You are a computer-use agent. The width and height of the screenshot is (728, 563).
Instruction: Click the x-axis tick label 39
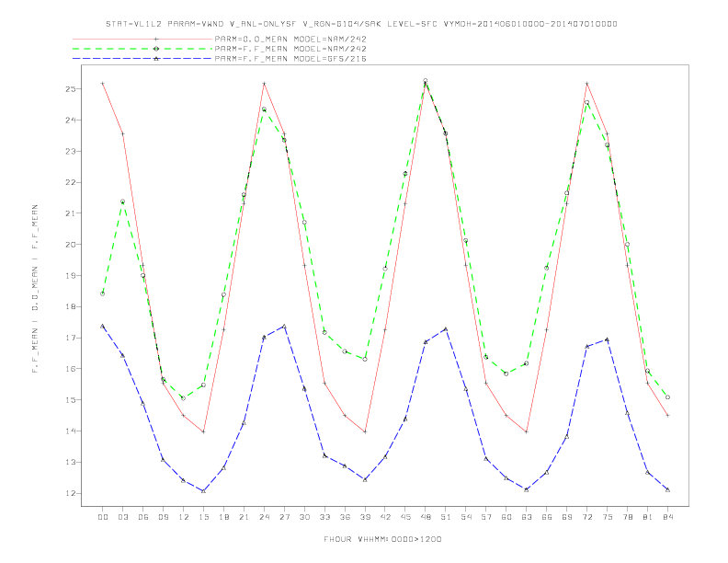[365, 517]
